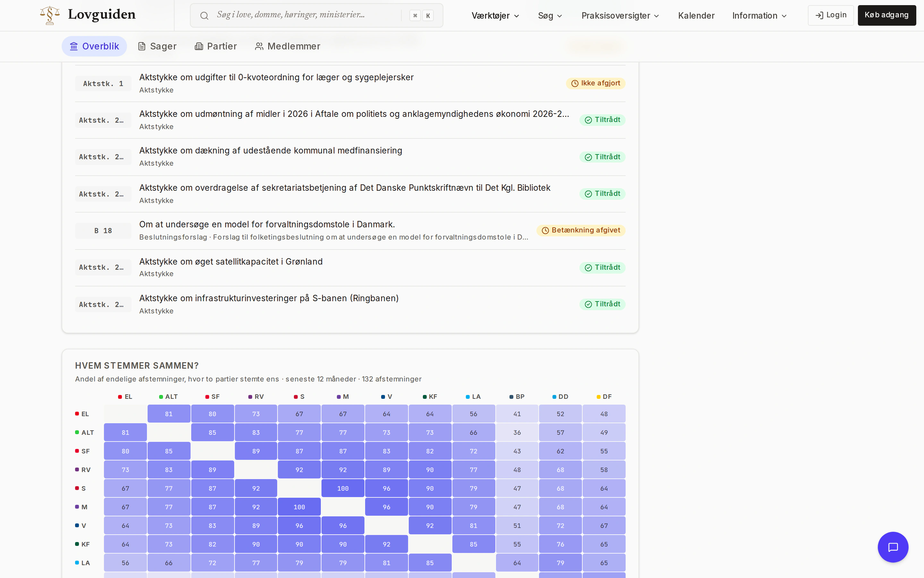Click the 100 cell in M row
Viewport: 924px width, 578px height.
pos(299,507)
